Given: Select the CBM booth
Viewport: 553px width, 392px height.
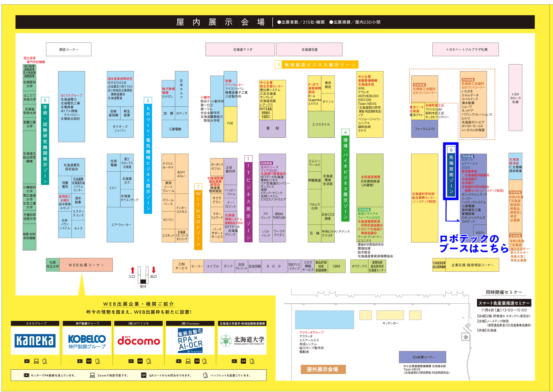Looking at the screenshot, I should click(337, 266).
